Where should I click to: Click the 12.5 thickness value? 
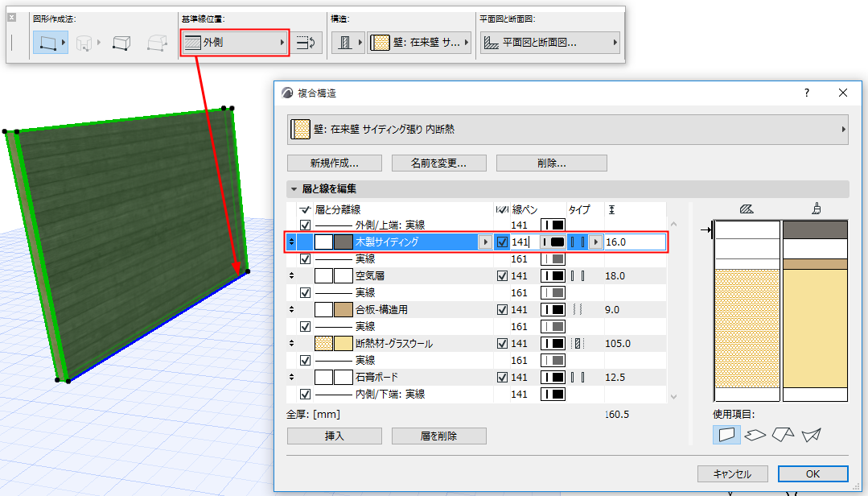[x=615, y=378]
